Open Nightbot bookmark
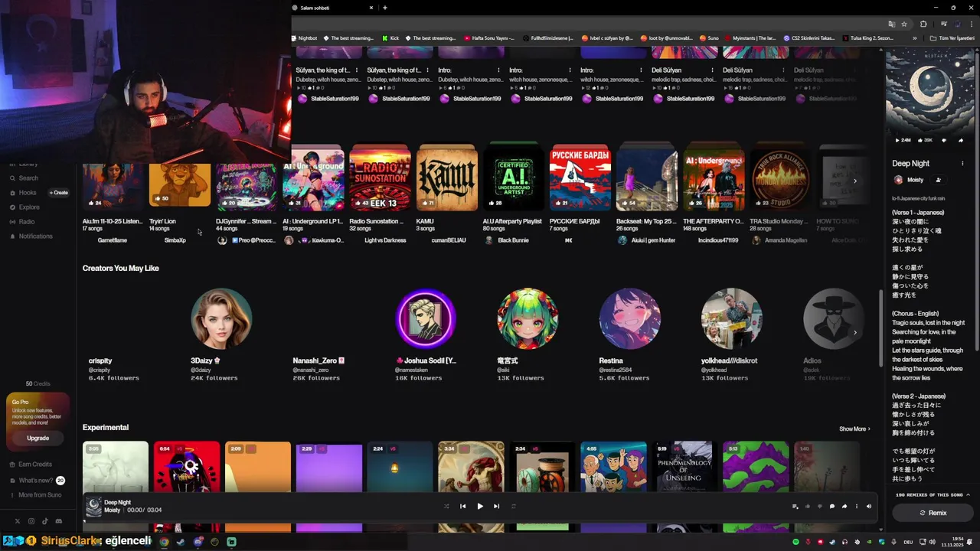Screen dimensions: 980x551 pos(304,37)
